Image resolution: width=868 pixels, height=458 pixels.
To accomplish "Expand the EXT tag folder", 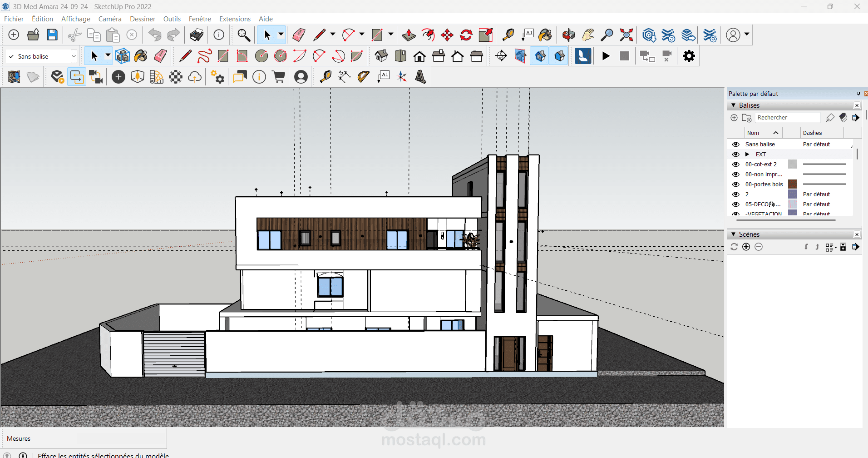I will pos(747,154).
